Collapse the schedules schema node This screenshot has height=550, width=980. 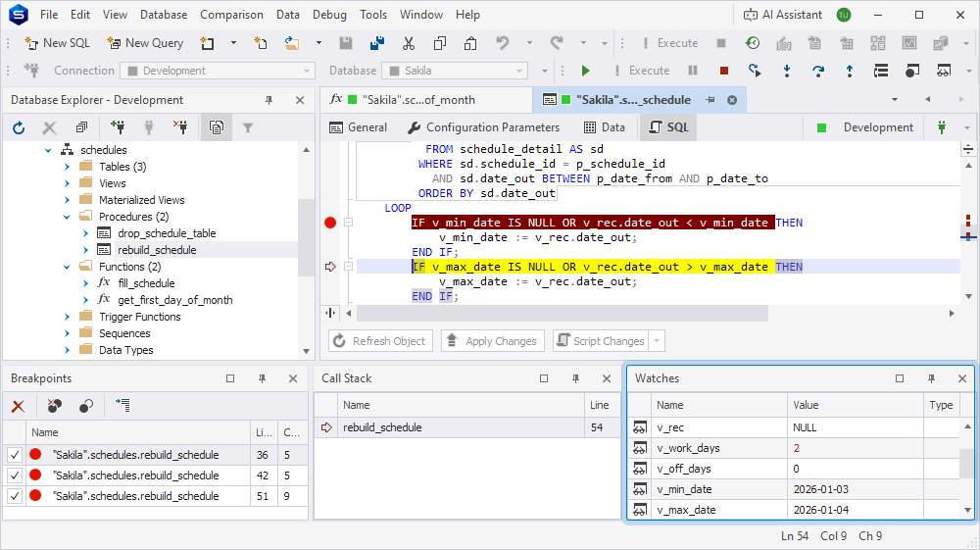(x=48, y=150)
